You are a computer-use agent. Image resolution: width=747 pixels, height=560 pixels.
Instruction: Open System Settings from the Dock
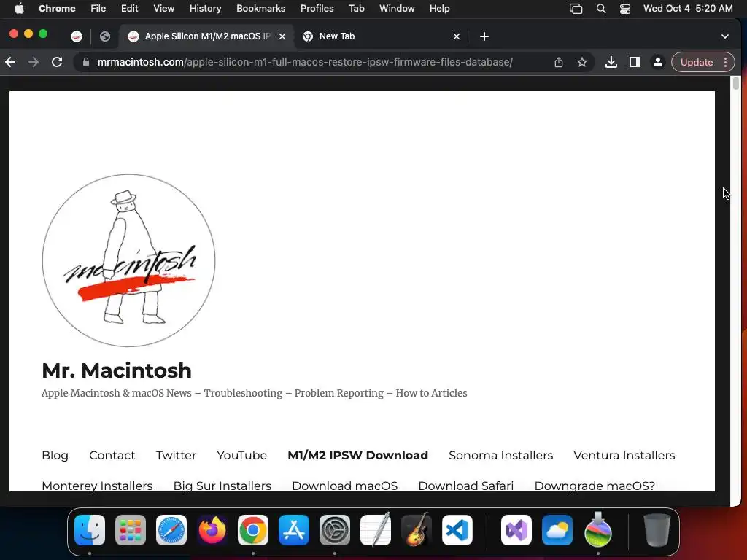click(334, 530)
